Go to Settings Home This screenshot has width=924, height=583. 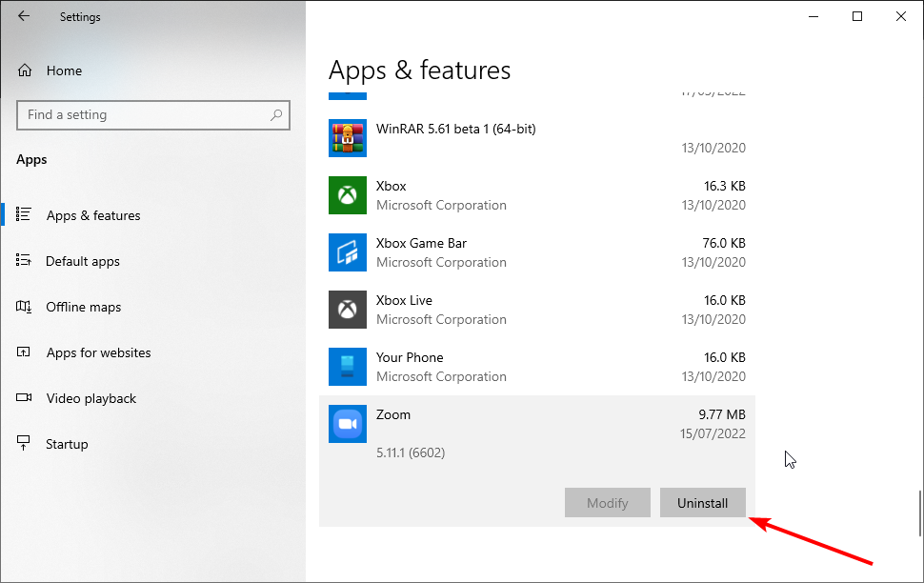(64, 70)
